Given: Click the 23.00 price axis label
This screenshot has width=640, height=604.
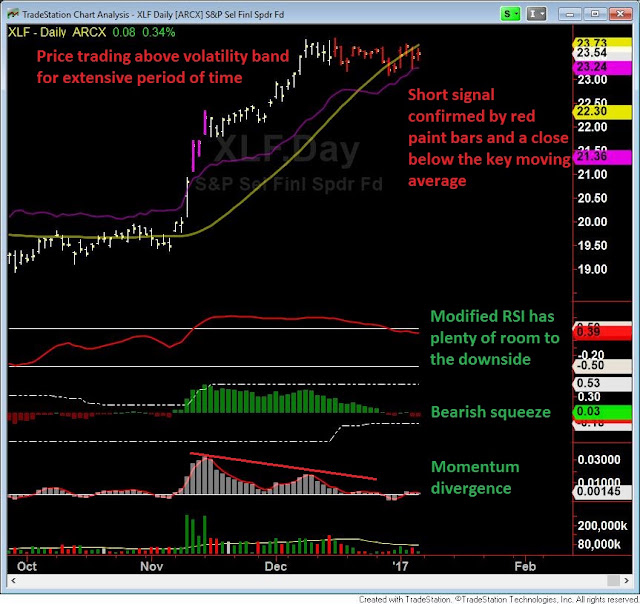Looking at the screenshot, I should (x=592, y=80).
